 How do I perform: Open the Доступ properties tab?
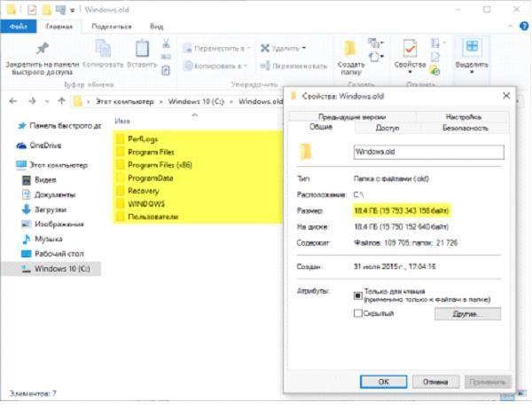tap(387, 128)
